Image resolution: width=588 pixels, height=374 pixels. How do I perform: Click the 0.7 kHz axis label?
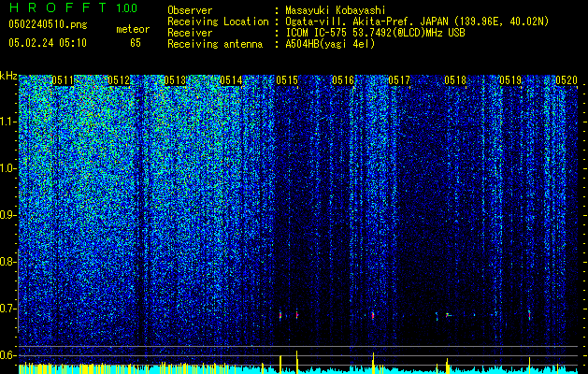tap(8, 309)
